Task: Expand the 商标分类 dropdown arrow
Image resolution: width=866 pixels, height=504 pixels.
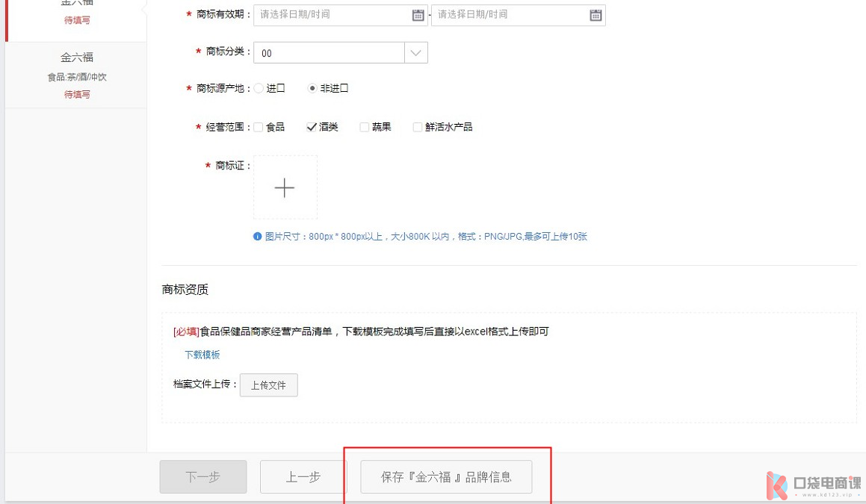Action: (415, 53)
